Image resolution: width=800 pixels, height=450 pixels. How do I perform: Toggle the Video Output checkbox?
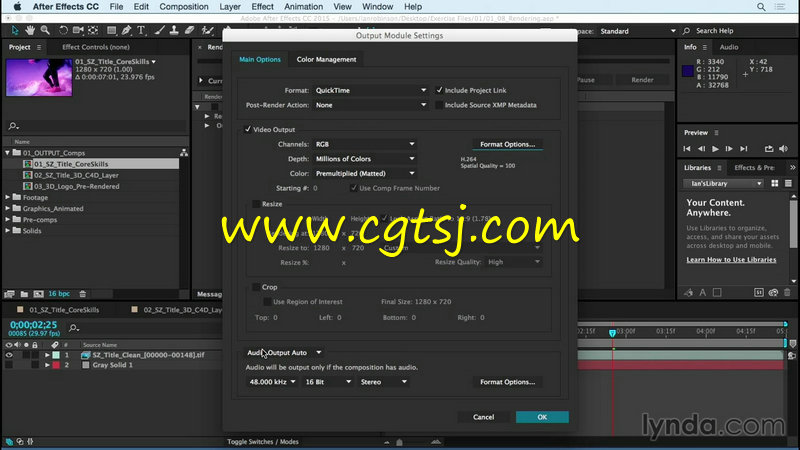247,129
